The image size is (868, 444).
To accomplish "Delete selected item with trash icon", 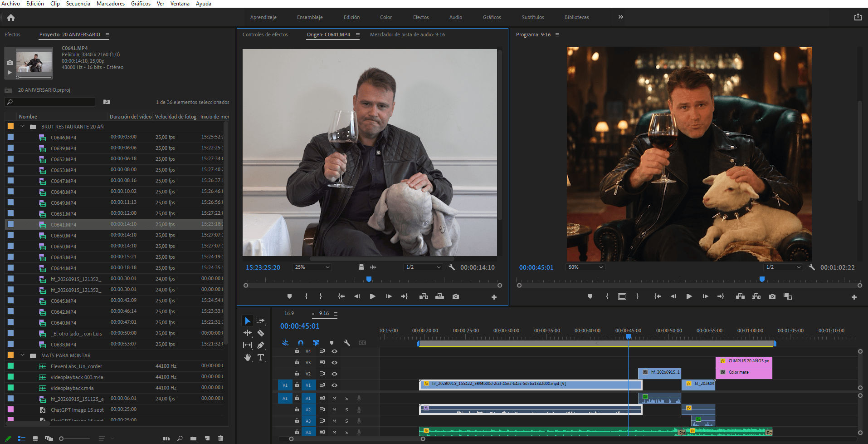I will pyautogui.click(x=220, y=438).
